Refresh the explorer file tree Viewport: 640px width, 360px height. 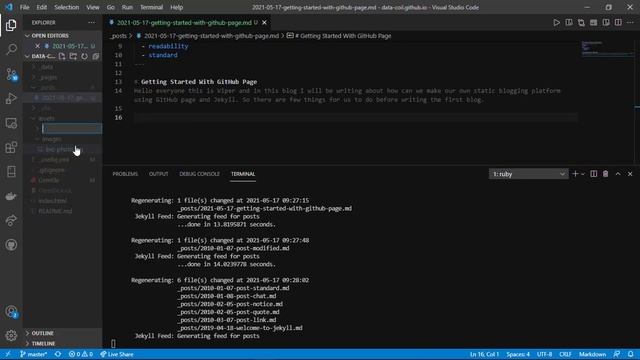coord(84,56)
